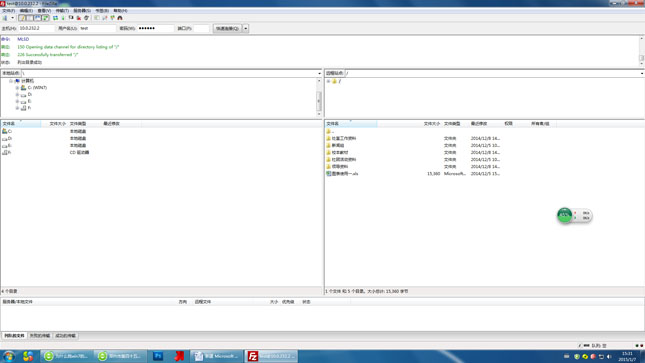
Task: Open the 服务器(S) menu
Action: [x=82, y=11]
